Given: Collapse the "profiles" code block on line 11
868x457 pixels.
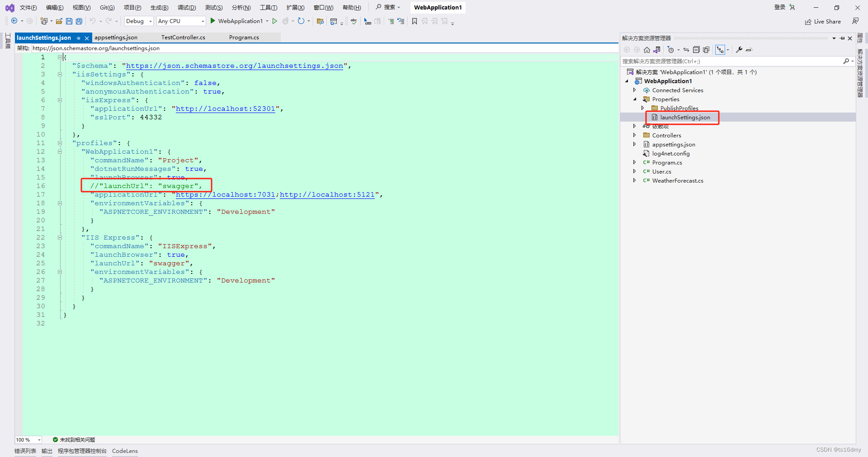Looking at the screenshot, I should tap(60, 143).
